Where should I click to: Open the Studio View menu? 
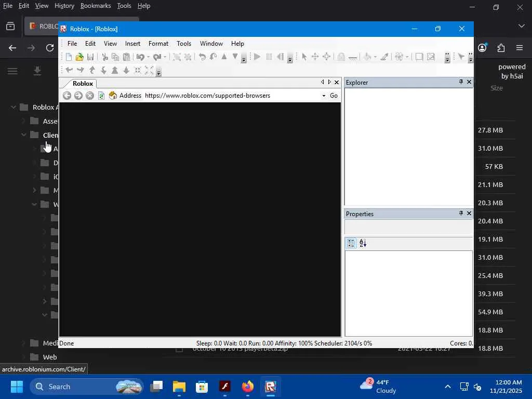(110, 44)
